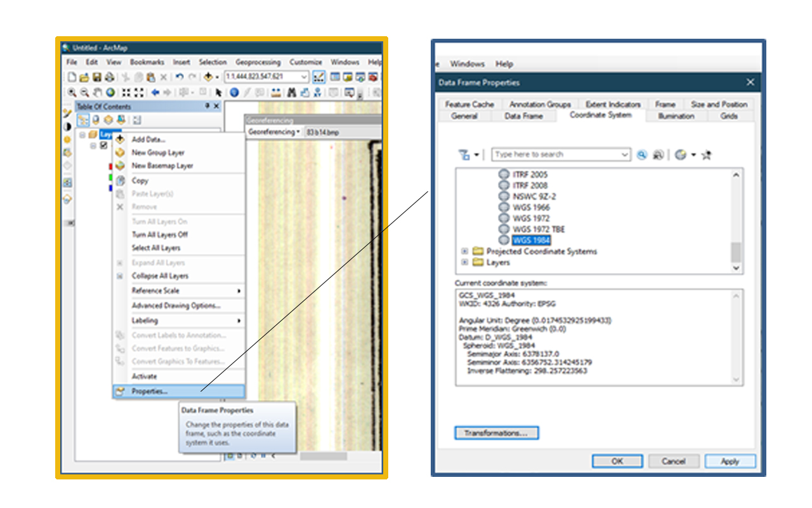The image size is (812, 508).
Task: Expand the Layers folder in coordinate list
Action: point(464,262)
